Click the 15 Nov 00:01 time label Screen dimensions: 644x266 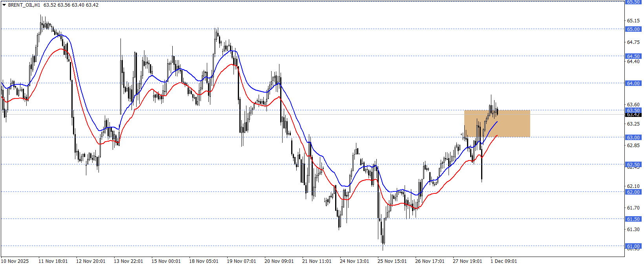coord(166,261)
